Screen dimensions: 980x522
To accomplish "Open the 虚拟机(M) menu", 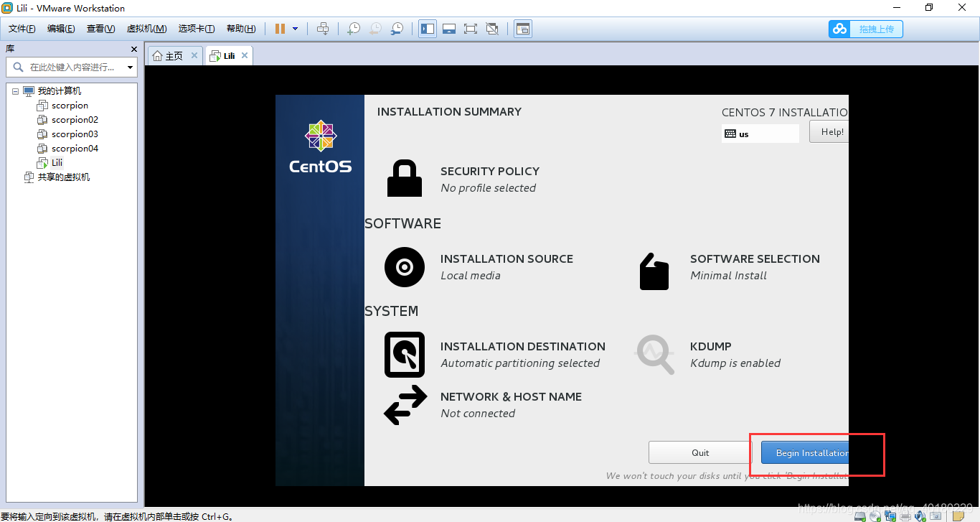I will coord(146,29).
